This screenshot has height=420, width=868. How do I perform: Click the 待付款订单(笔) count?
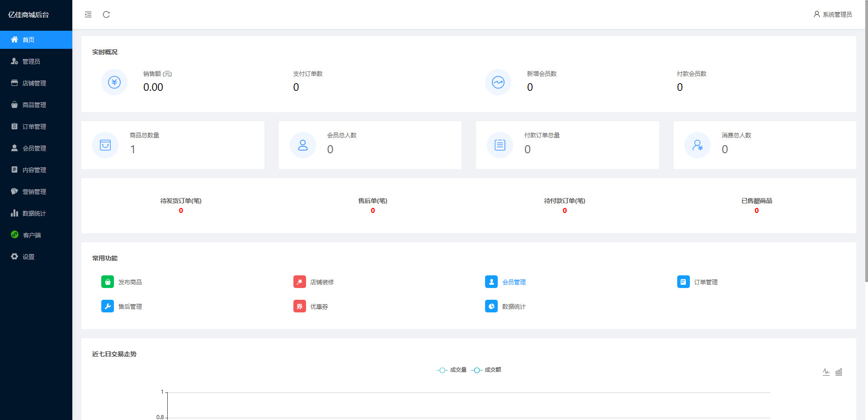[x=565, y=211]
